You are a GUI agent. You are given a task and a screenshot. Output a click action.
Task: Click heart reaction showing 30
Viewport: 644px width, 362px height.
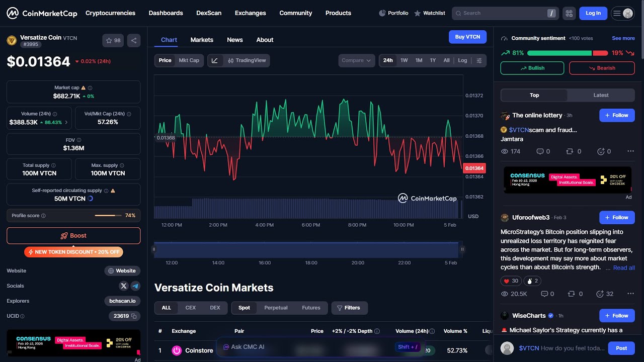tap(511, 281)
